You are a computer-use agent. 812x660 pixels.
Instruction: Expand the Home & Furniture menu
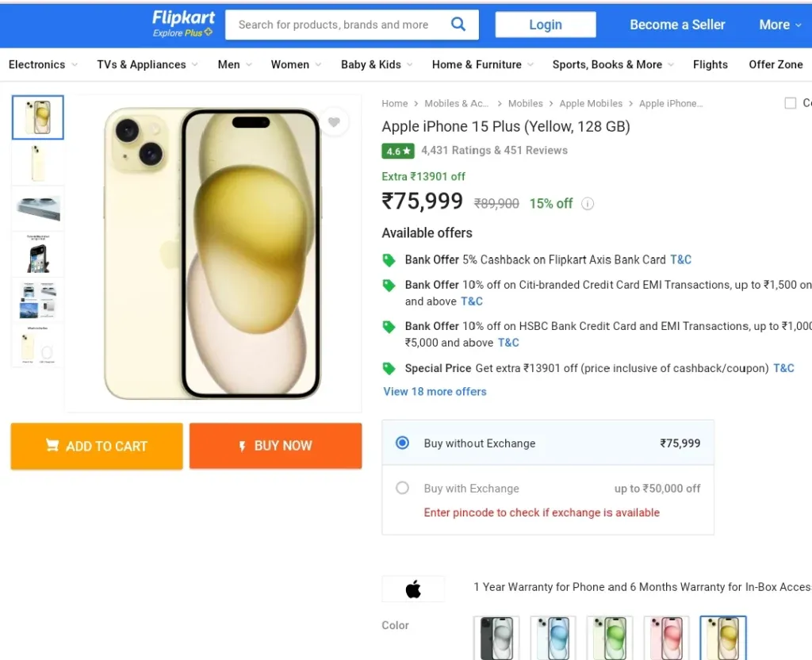point(483,65)
